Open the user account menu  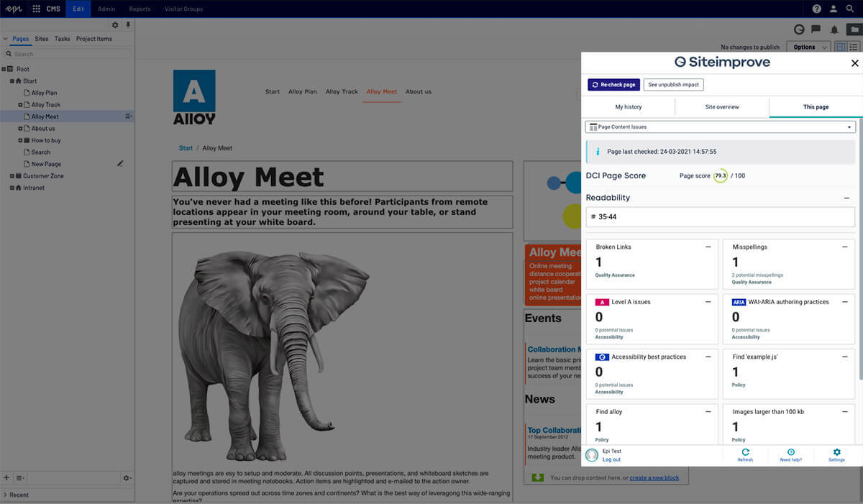[x=834, y=9]
